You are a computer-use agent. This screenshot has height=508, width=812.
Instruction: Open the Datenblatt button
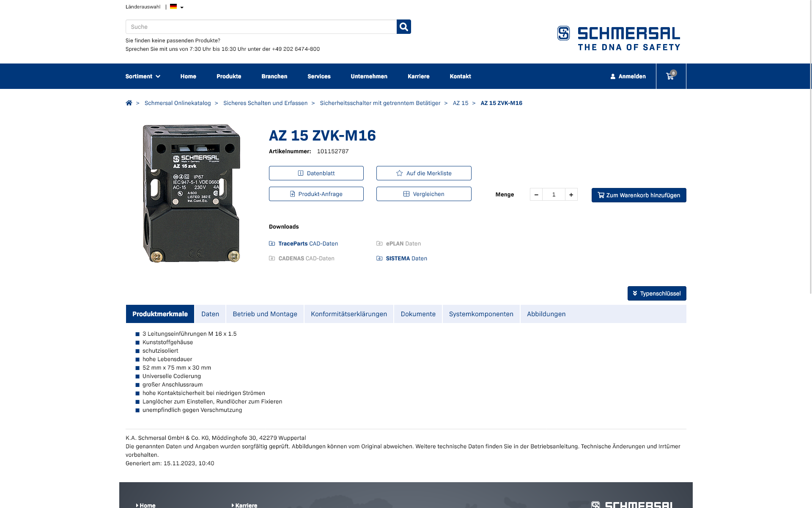(x=316, y=173)
